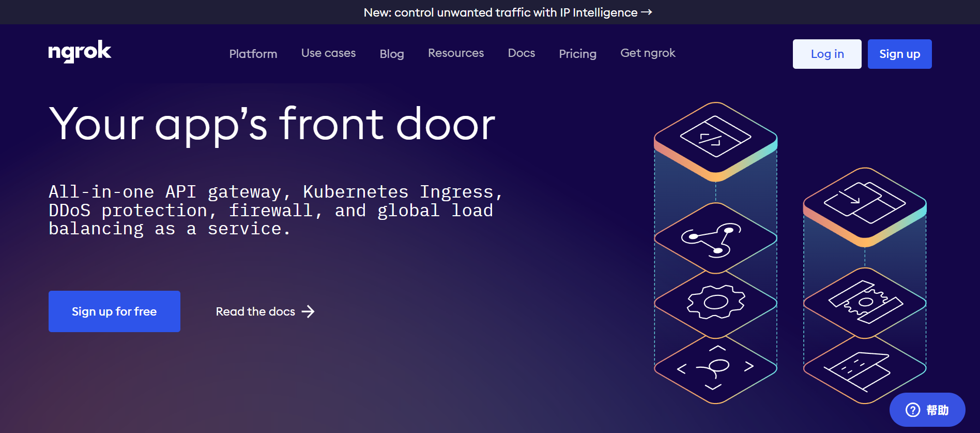Open the IP Intelligence announcement banner
980x433 pixels.
(x=508, y=12)
